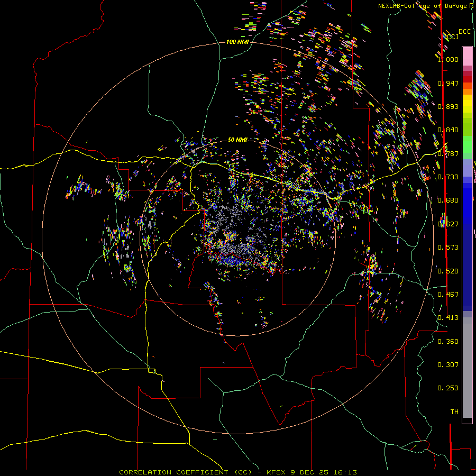The height and width of the screenshot is (476, 476).
Task: Click the 0.627 legend value
Action: point(448,224)
